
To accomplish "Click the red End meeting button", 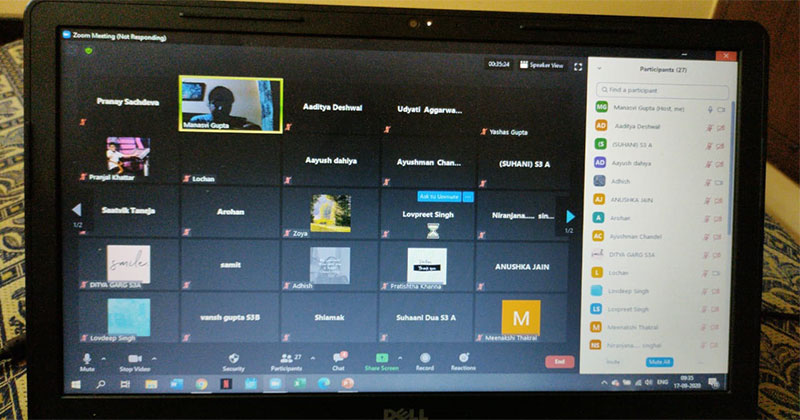I will [x=559, y=362].
